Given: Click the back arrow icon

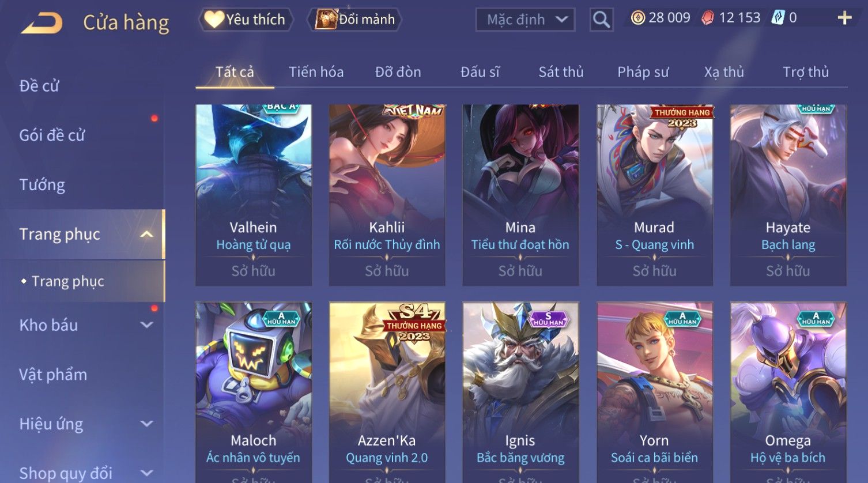Looking at the screenshot, I should point(42,22).
